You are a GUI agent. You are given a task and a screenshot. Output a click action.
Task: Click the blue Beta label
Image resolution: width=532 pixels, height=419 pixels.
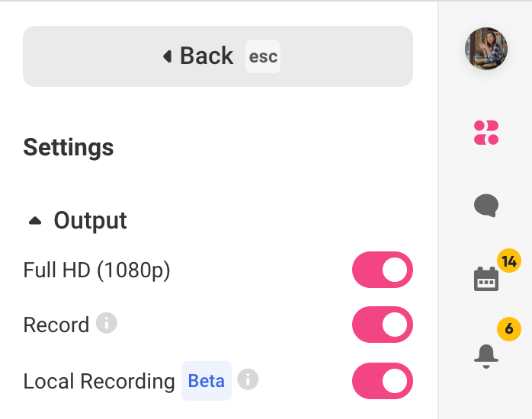coord(207,381)
